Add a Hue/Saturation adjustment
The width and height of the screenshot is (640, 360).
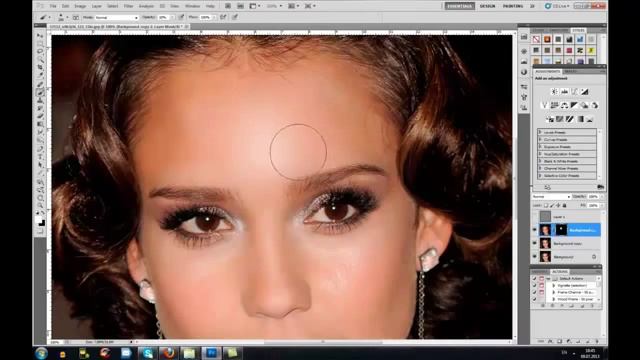point(554,105)
